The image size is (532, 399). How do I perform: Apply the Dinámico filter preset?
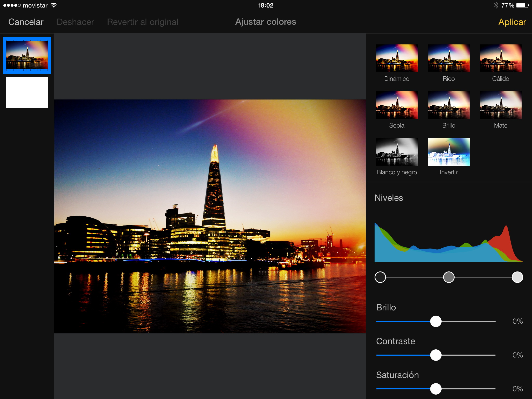point(397,58)
